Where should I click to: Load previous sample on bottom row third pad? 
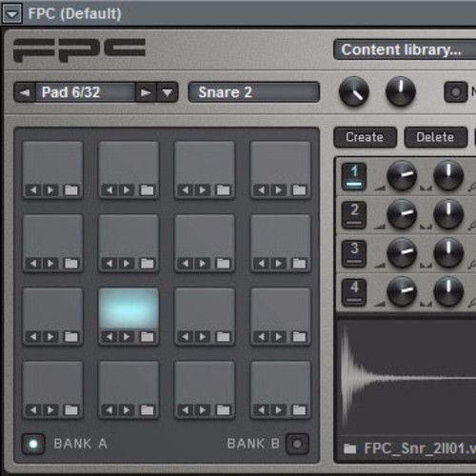click(x=186, y=410)
